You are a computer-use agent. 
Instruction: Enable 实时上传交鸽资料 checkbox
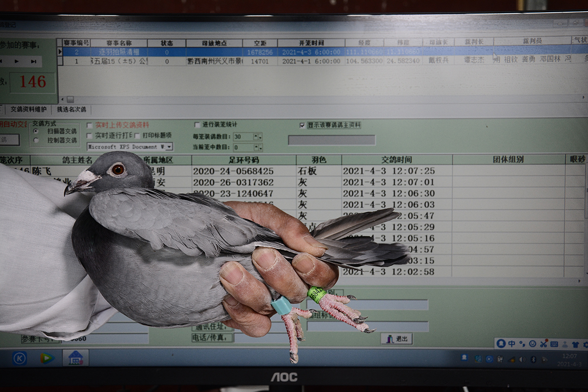pyautogui.click(x=89, y=125)
